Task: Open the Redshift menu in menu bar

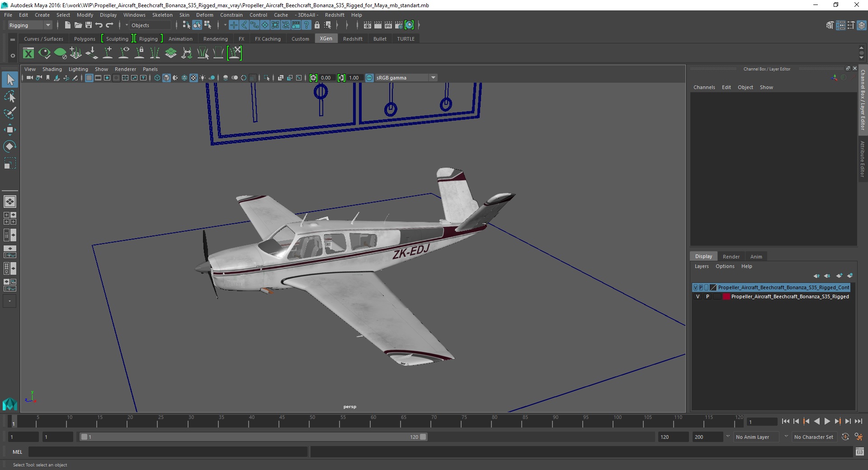Action: pyautogui.click(x=335, y=15)
